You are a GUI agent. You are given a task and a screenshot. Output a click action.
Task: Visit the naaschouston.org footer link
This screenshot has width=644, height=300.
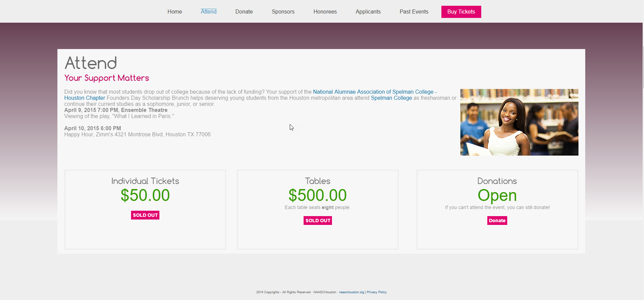(x=351, y=292)
